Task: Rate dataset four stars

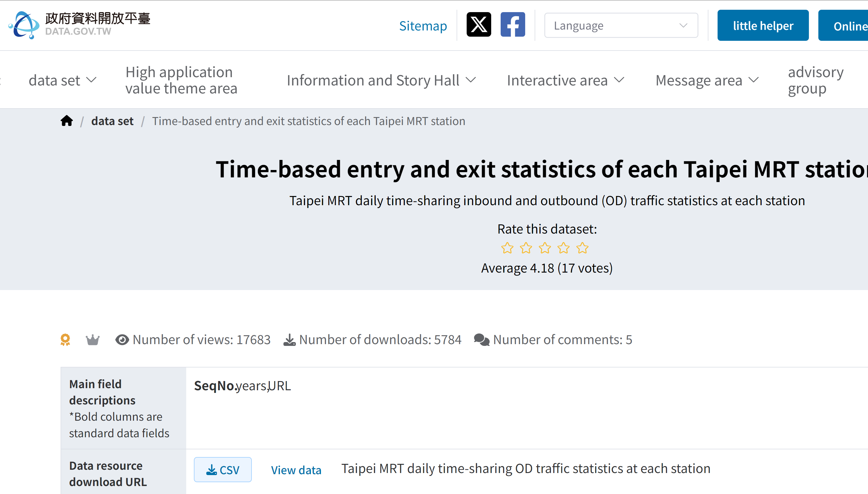Action: tap(563, 248)
